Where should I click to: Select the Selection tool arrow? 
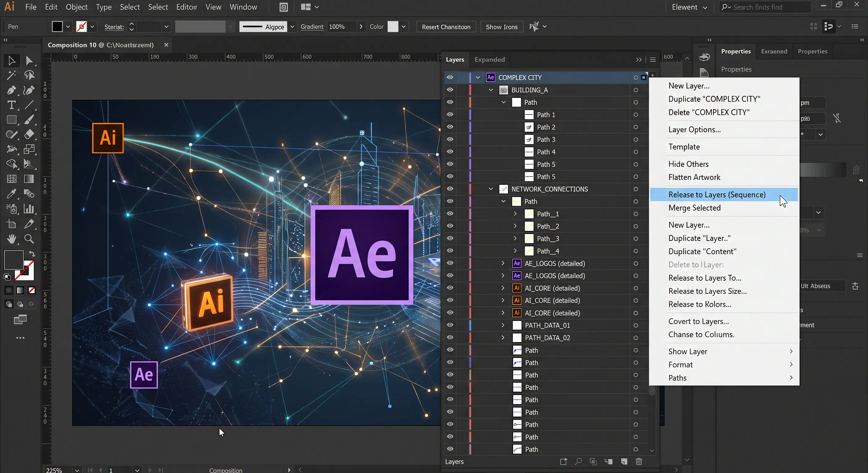(11, 61)
